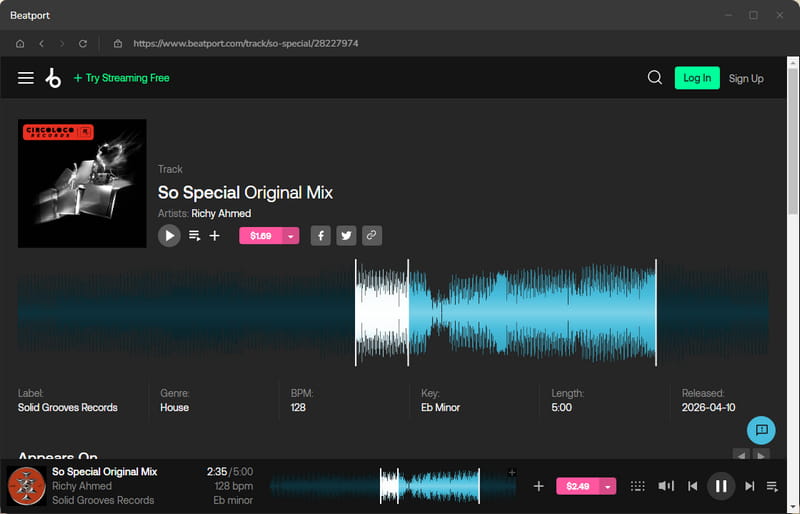The image size is (800, 514).
Task: Expand the $2.49 format options dropdown
Action: [x=608, y=486]
